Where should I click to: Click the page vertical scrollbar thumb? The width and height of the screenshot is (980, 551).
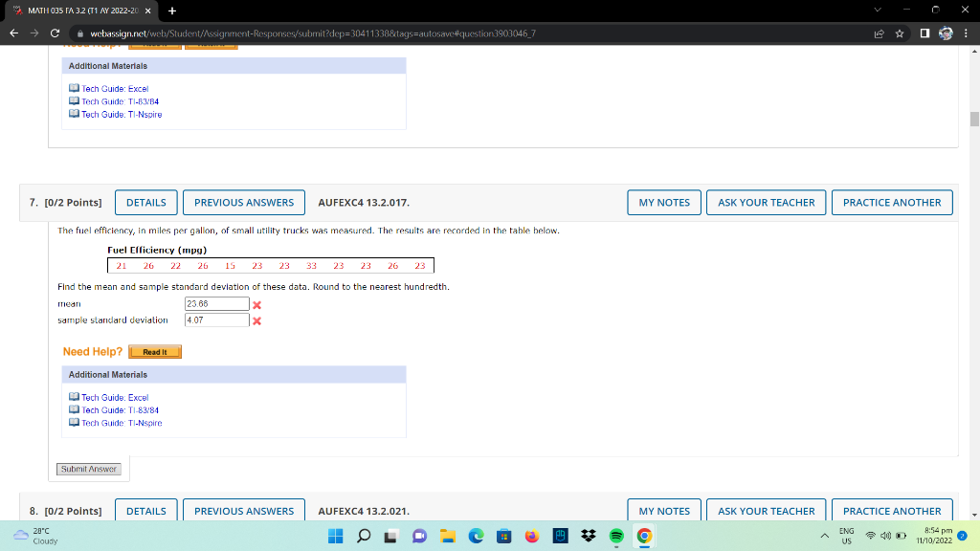pyautogui.click(x=974, y=119)
